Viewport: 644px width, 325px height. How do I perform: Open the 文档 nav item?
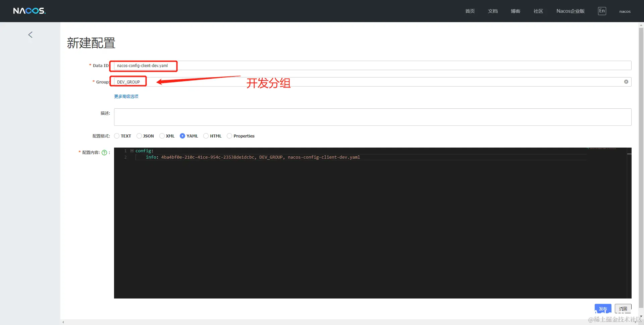(x=493, y=11)
